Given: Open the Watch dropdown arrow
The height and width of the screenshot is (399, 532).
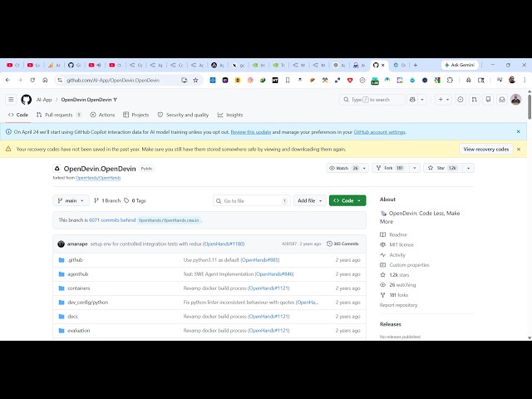Looking at the screenshot, I should point(364,168).
